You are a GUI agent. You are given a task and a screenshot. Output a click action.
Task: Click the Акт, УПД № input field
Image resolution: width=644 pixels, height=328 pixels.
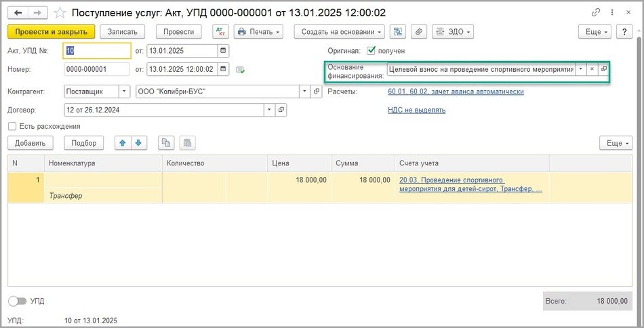[96, 51]
